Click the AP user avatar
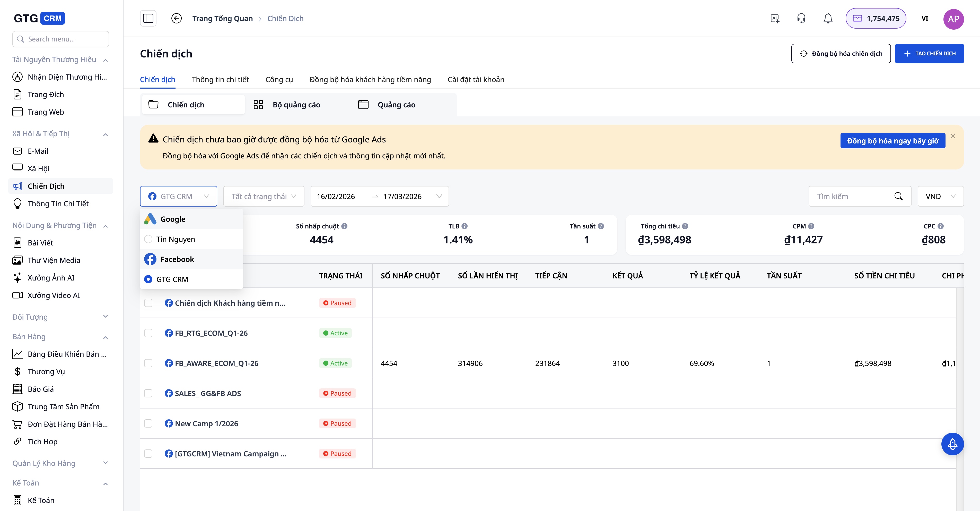 [953, 19]
